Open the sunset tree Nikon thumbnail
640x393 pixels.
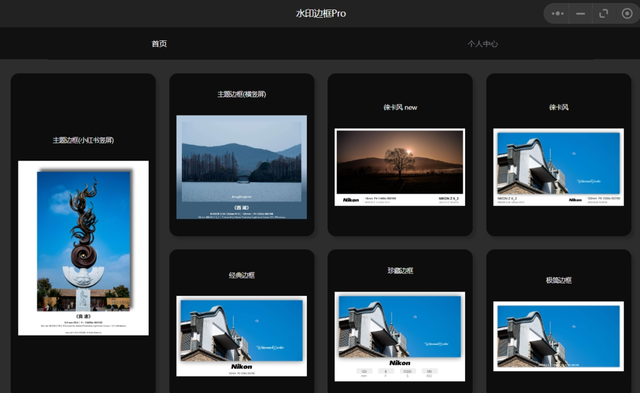[400, 167]
